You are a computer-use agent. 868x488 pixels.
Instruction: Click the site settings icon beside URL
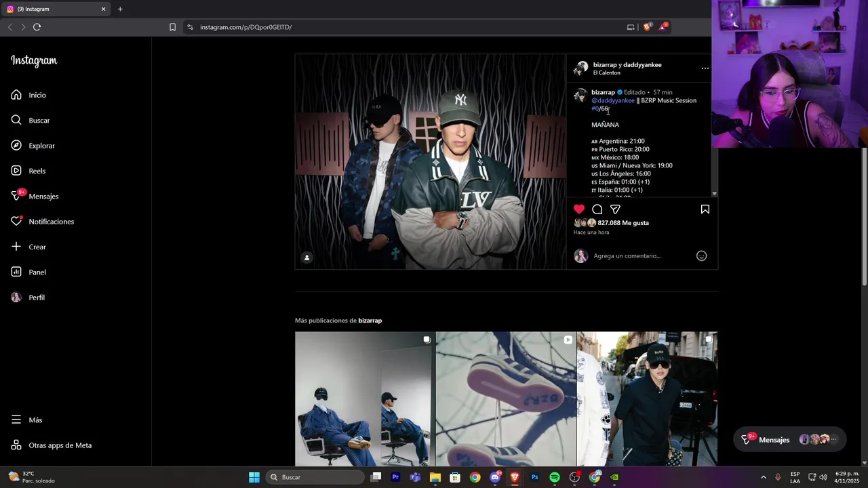[x=190, y=27]
